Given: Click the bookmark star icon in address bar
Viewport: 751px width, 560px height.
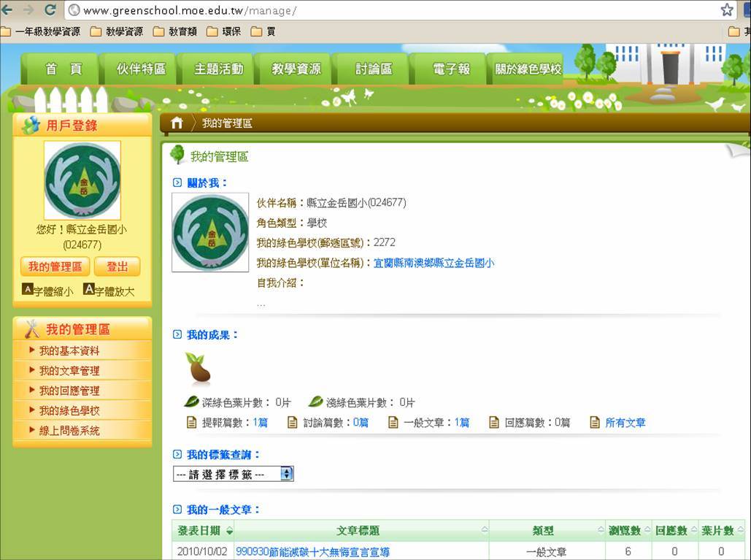Looking at the screenshot, I should tap(727, 10).
